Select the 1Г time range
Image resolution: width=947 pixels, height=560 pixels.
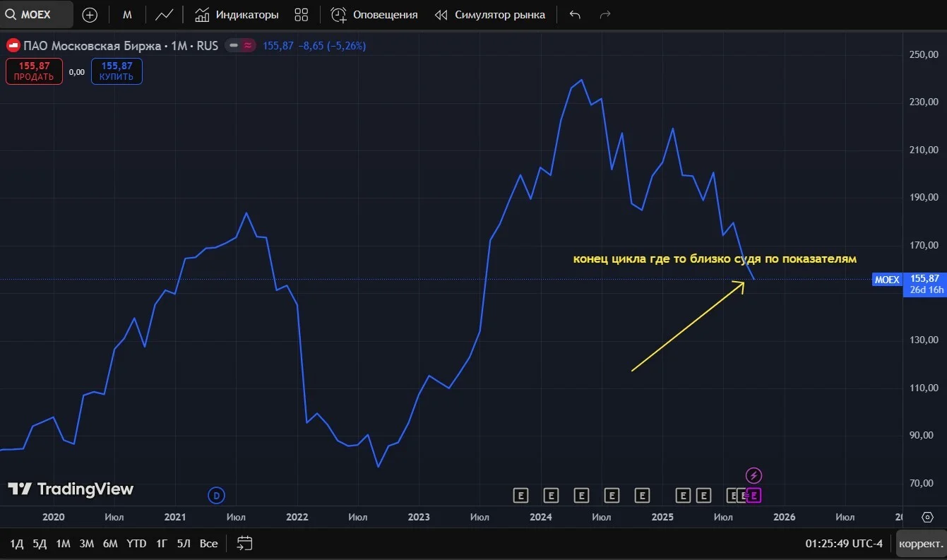[162, 544]
